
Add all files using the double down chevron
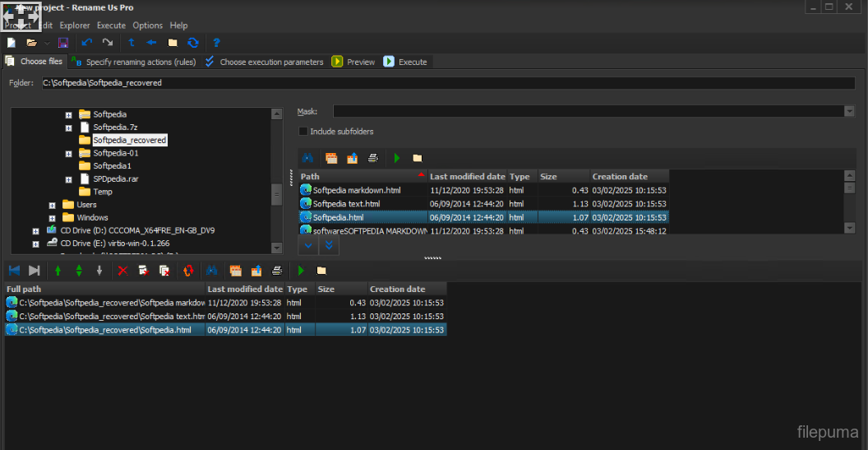click(x=328, y=245)
